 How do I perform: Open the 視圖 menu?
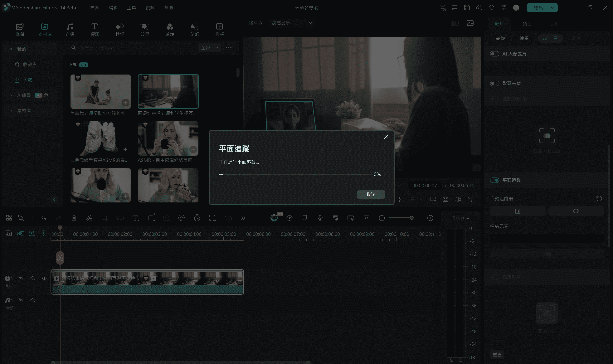tap(150, 8)
